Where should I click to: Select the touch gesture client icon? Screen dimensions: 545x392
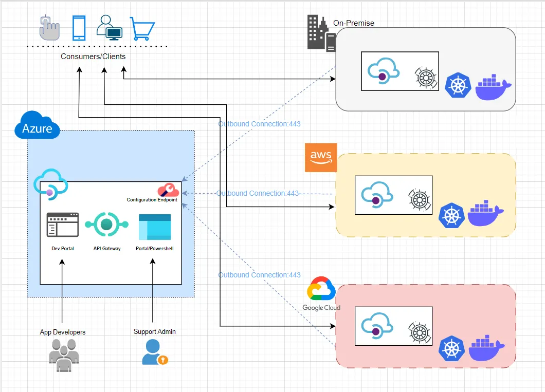[x=48, y=28]
